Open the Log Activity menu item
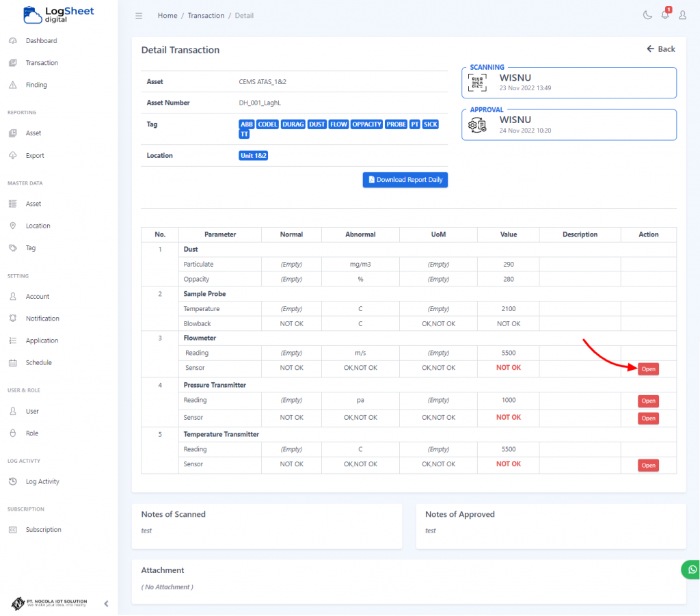Image resolution: width=700 pixels, height=616 pixels. [x=42, y=481]
